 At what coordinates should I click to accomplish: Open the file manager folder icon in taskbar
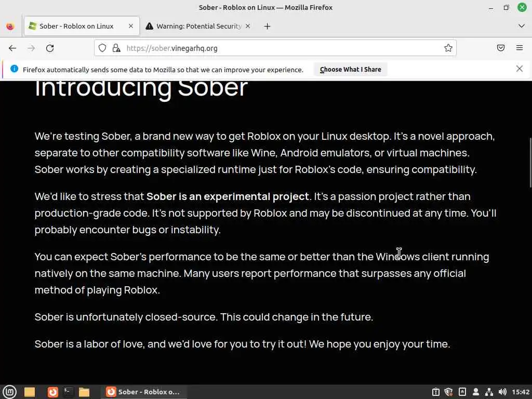[84, 392]
